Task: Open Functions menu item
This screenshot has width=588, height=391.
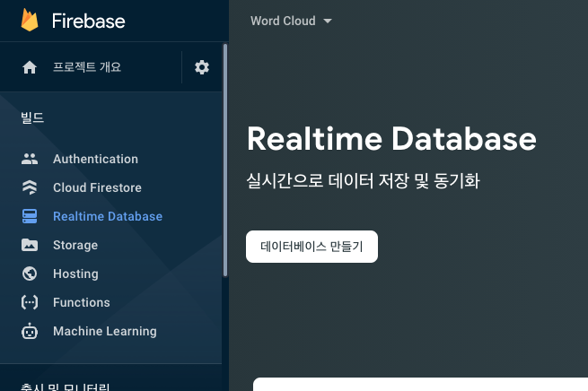Action: (82, 302)
